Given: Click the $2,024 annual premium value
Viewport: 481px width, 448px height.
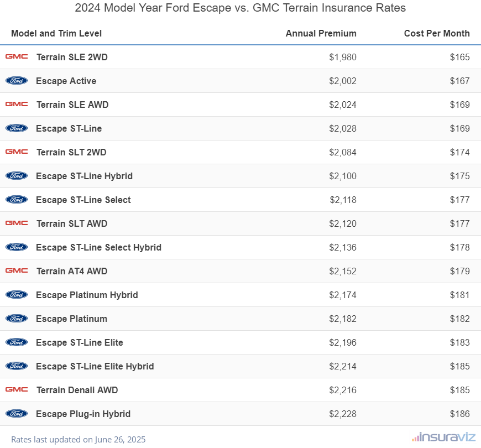Looking at the screenshot, I should 343,105.
